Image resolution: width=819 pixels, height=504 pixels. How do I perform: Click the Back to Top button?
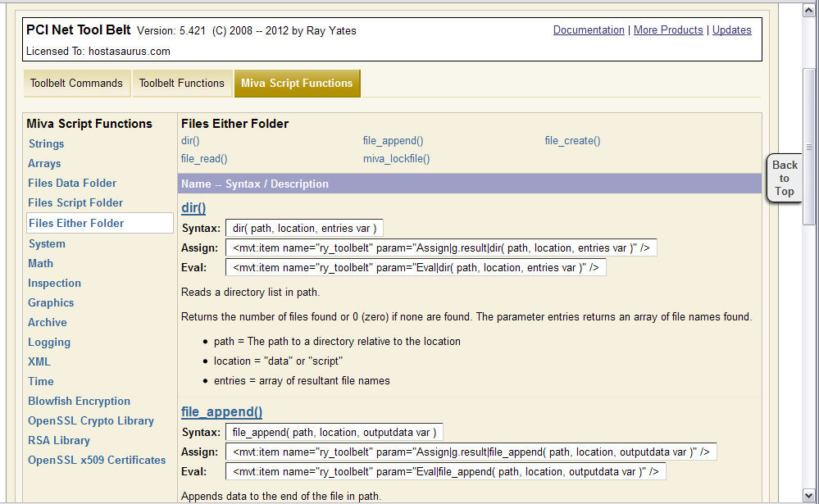784,178
